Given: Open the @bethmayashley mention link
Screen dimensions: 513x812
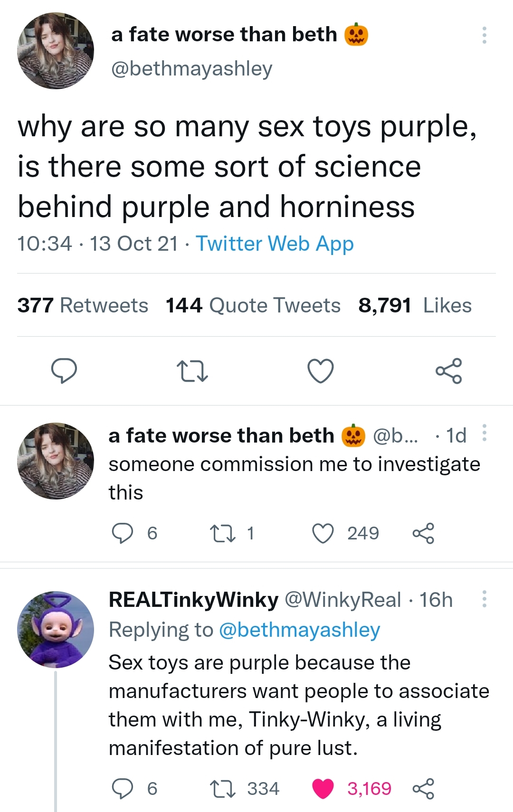Looking at the screenshot, I should coord(299,630).
